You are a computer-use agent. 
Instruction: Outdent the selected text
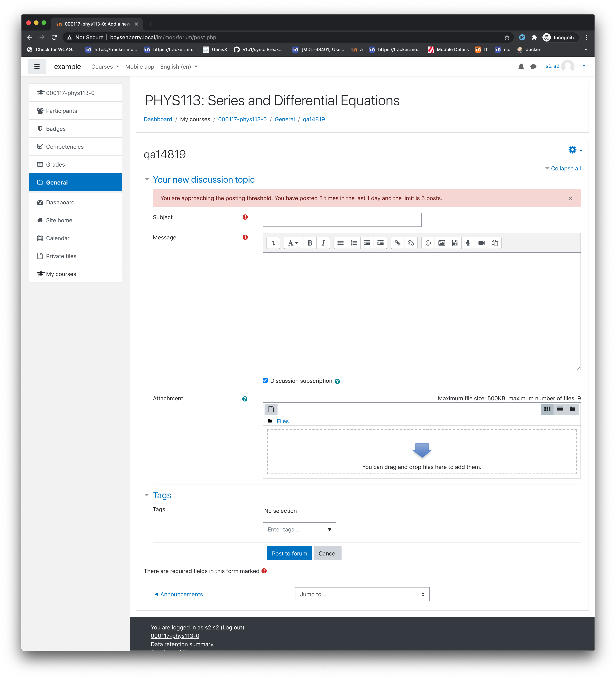coord(367,243)
